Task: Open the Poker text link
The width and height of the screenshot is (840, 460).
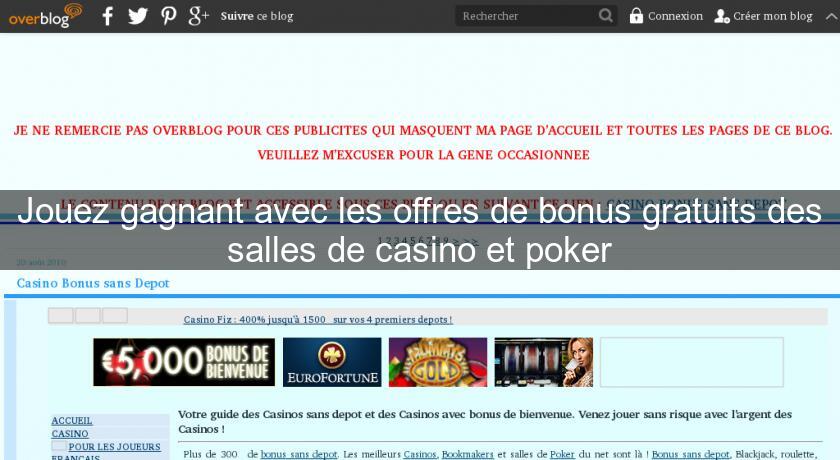Action: pyautogui.click(x=562, y=454)
